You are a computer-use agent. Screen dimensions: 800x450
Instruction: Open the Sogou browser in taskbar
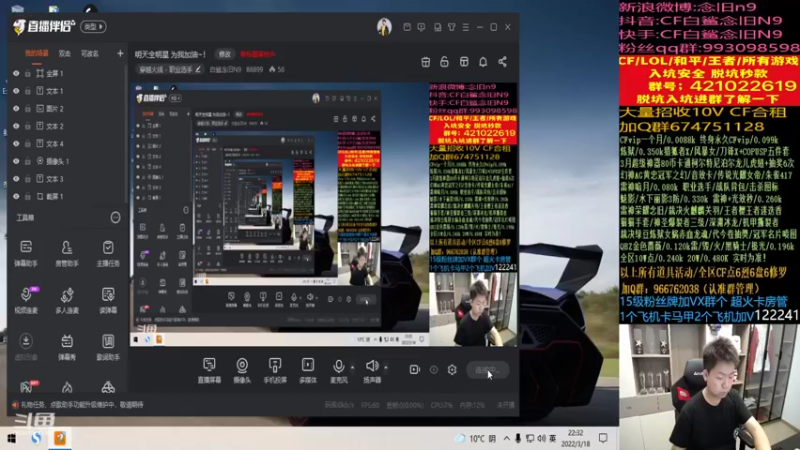[36, 438]
